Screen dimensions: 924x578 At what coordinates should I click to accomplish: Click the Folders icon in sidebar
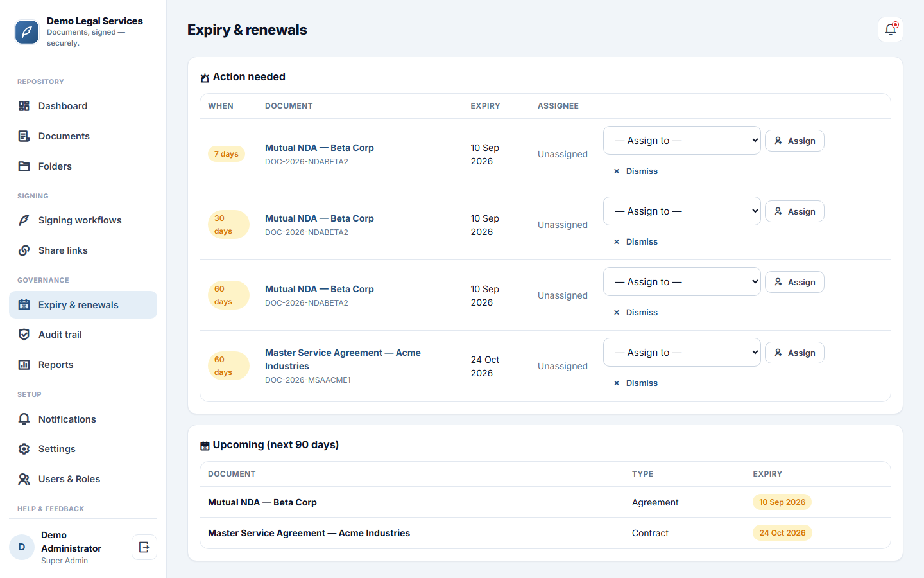pyautogui.click(x=24, y=166)
